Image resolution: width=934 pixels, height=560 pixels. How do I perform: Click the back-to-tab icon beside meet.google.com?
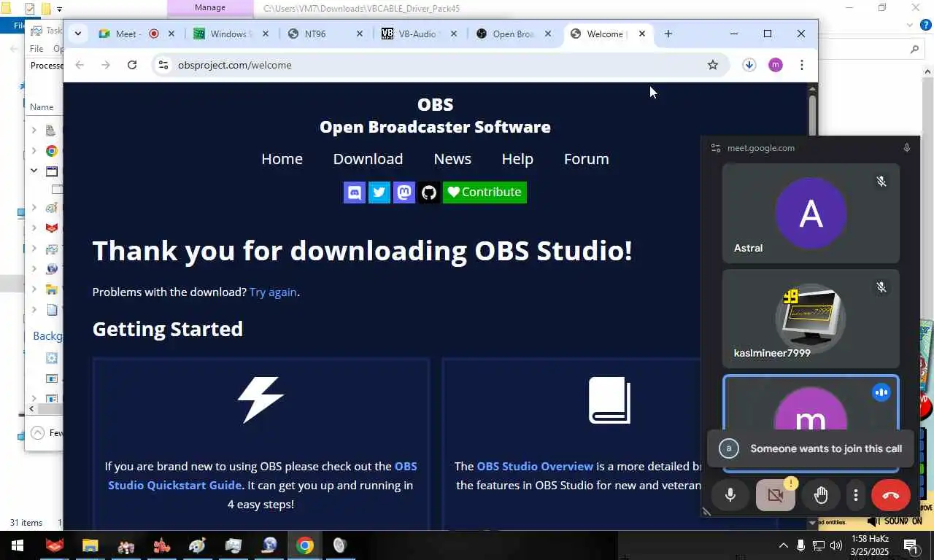[715, 148]
